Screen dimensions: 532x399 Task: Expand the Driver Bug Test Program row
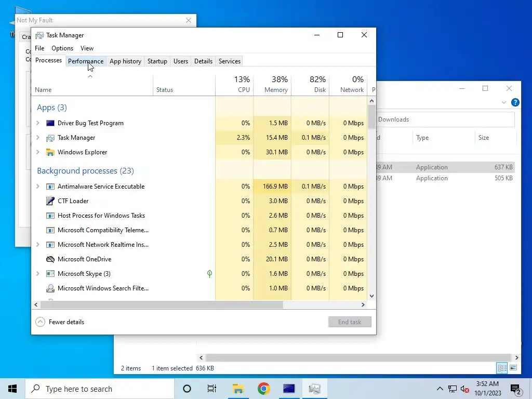pos(38,123)
